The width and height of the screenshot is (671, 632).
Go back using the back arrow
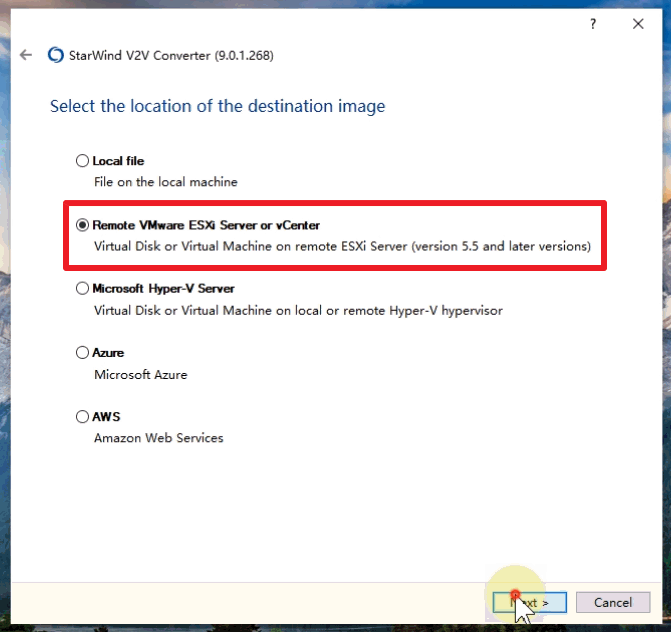tap(26, 55)
